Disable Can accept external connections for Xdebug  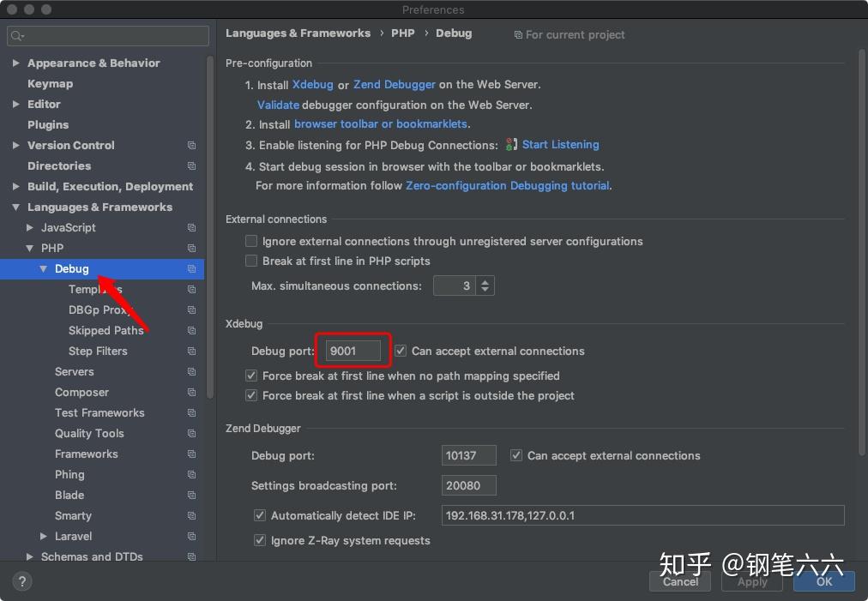(x=401, y=351)
